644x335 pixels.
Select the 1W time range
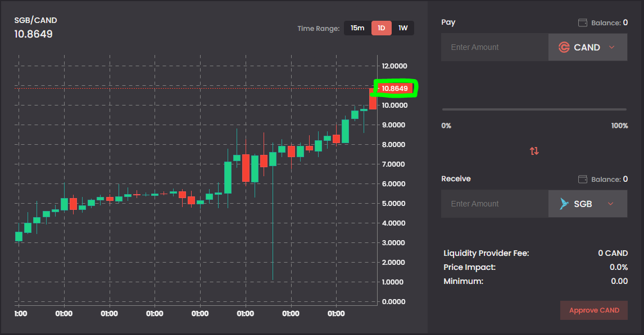click(403, 28)
